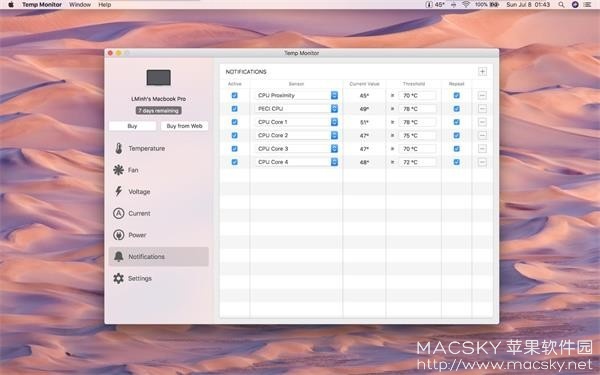Click the Threshold column header
This screenshot has height=375, width=600.
click(414, 84)
